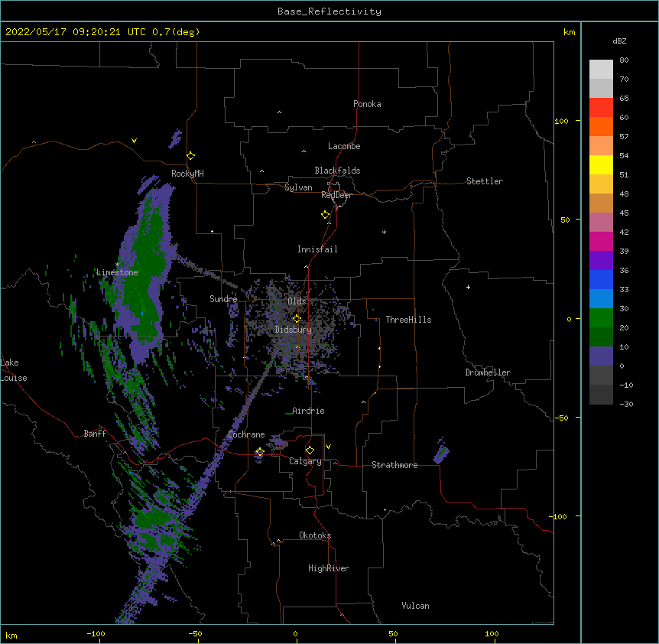The image size is (659, 644).
Task: Click the ThreeHills label
Action: [x=408, y=320]
